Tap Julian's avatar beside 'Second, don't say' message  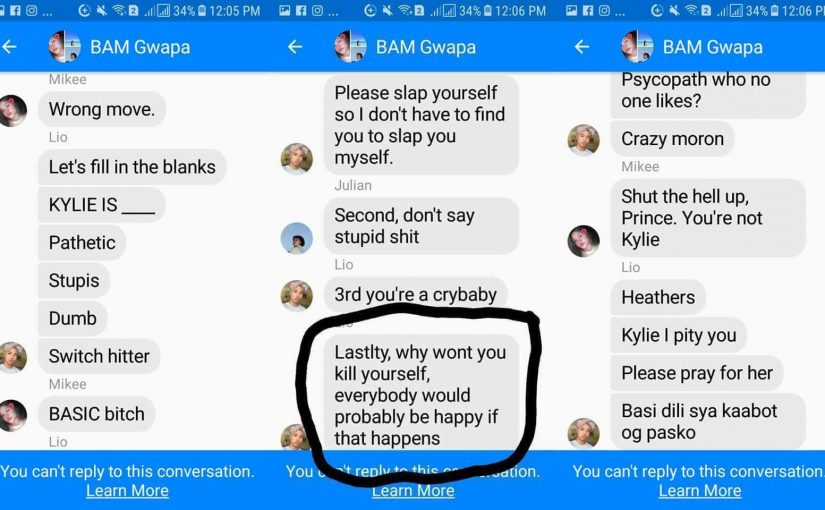point(297,238)
